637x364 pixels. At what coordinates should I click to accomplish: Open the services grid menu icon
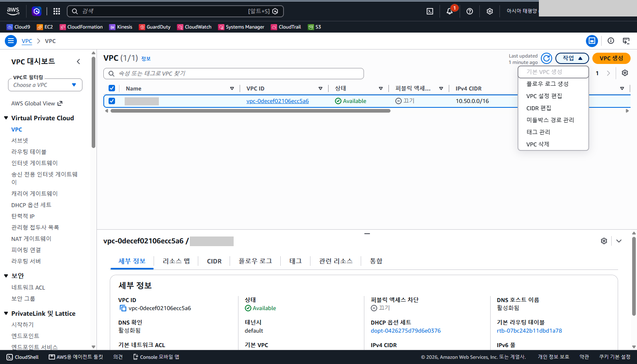pos(57,11)
